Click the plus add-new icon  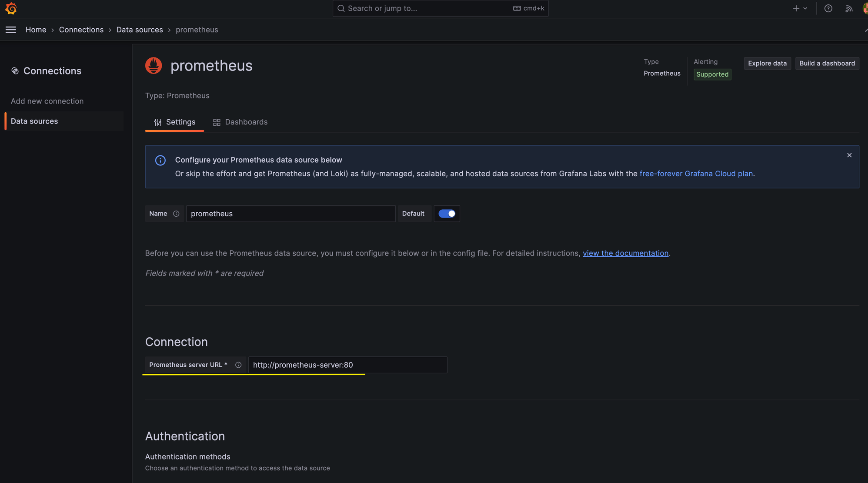coord(796,8)
